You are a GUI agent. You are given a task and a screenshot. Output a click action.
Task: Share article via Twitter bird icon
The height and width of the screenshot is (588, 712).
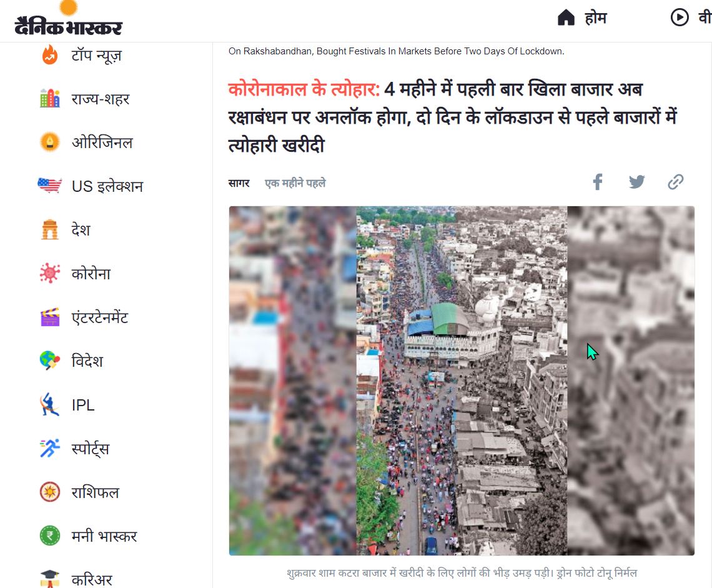pos(636,182)
